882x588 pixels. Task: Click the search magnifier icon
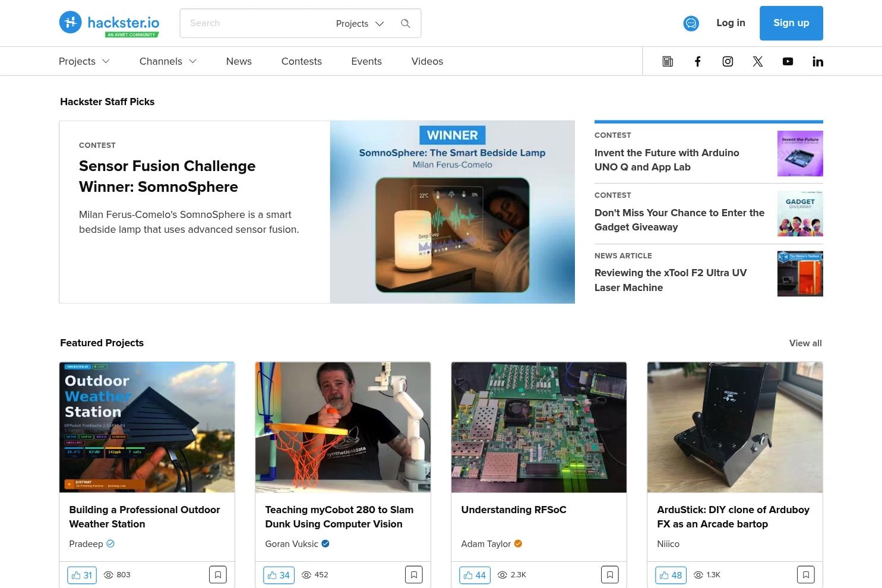406,23
